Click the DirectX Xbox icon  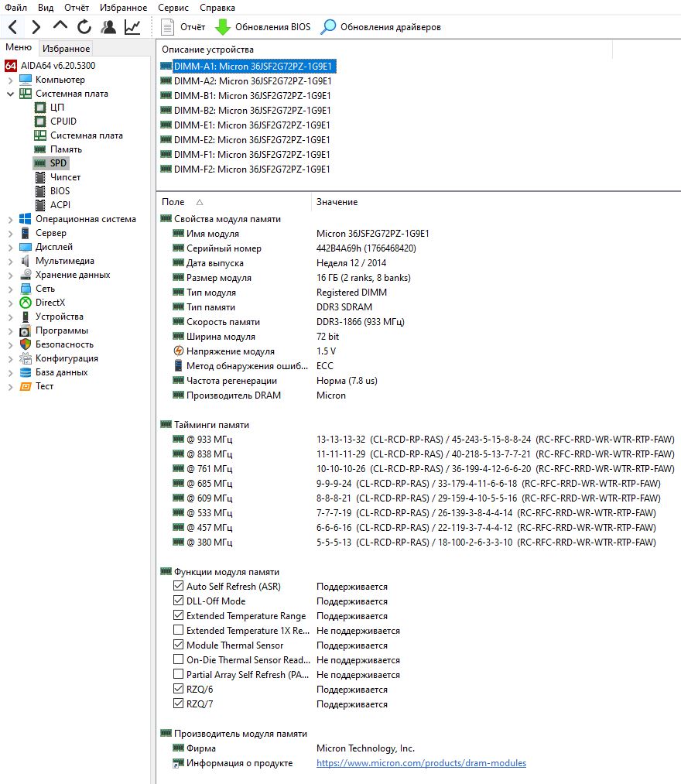(x=26, y=303)
